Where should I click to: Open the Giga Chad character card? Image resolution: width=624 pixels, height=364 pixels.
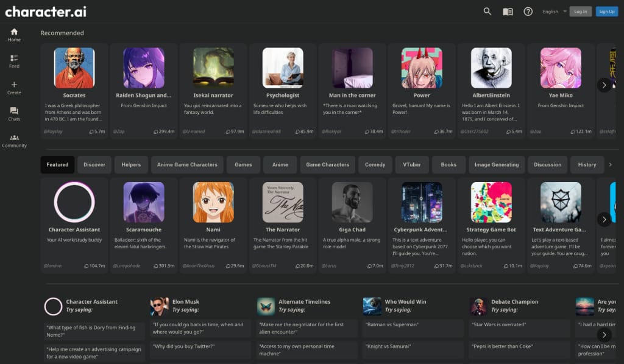point(352,225)
